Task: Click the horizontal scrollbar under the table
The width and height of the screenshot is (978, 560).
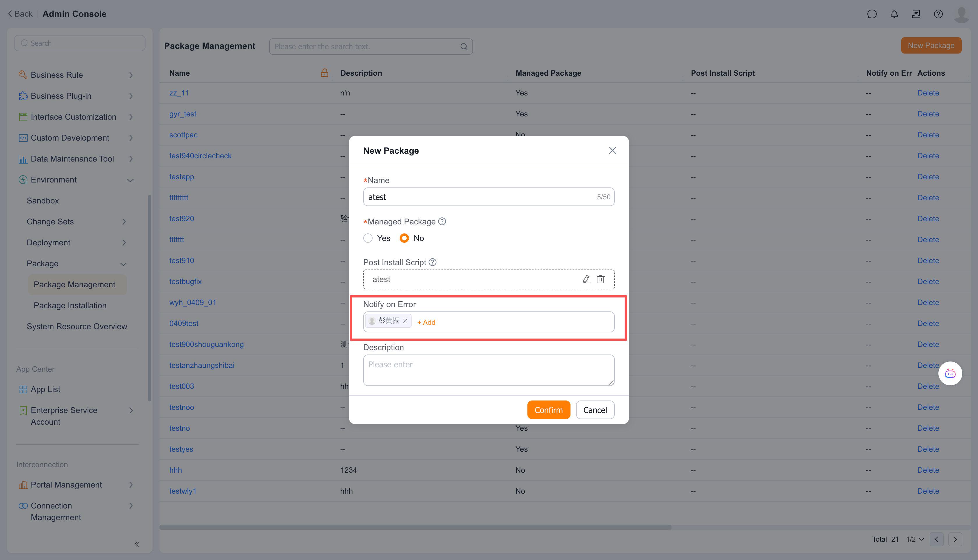Action: pos(415,527)
